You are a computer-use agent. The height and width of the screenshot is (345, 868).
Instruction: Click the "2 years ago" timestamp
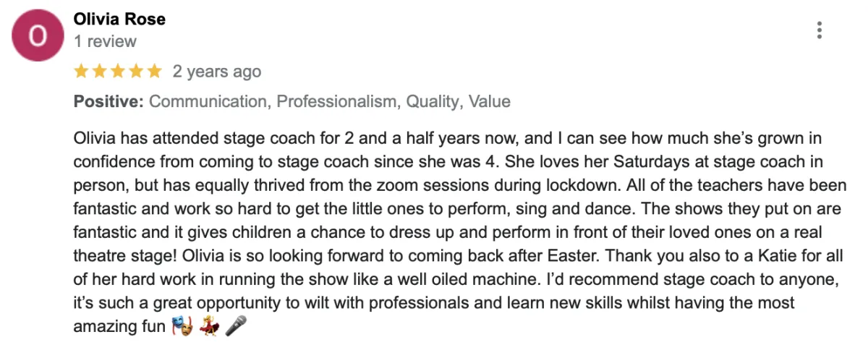tap(217, 72)
